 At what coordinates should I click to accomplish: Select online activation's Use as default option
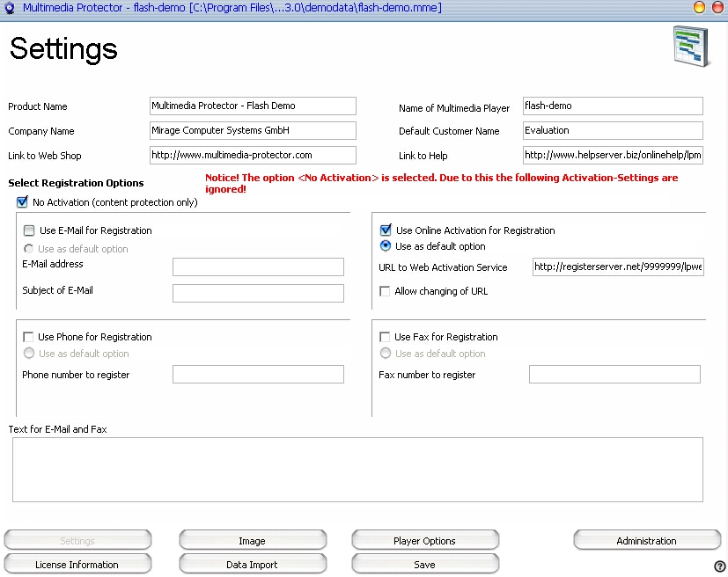[386, 246]
